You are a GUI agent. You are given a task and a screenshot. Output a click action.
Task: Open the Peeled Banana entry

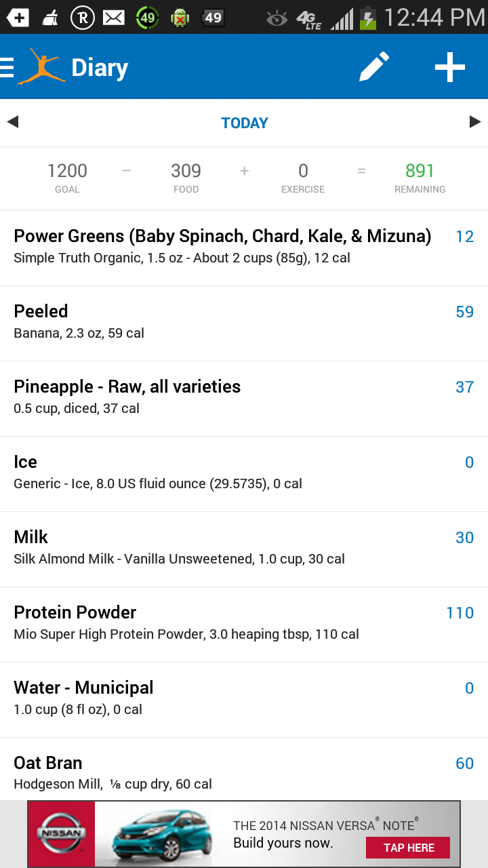click(x=244, y=322)
